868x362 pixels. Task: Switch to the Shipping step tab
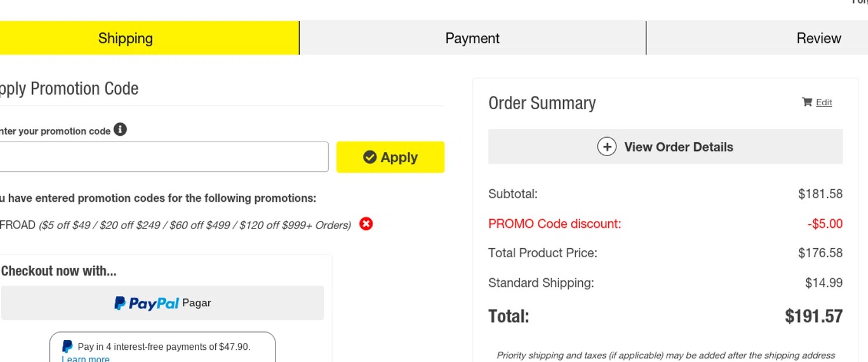126,38
